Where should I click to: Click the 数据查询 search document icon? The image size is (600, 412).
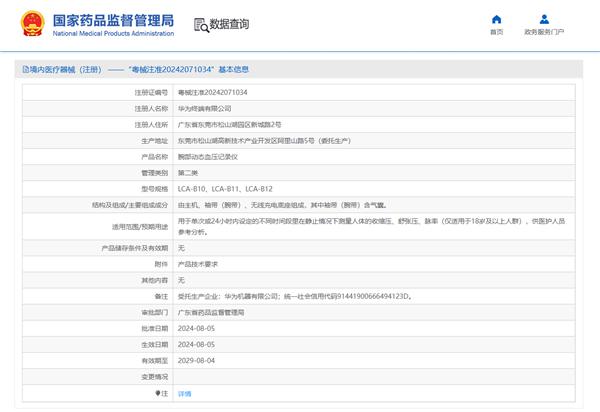tap(201, 23)
